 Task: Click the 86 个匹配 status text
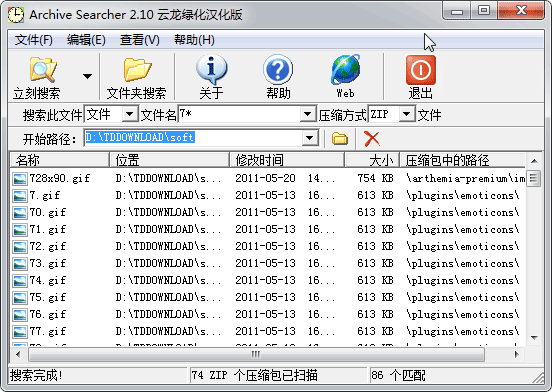click(x=398, y=375)
